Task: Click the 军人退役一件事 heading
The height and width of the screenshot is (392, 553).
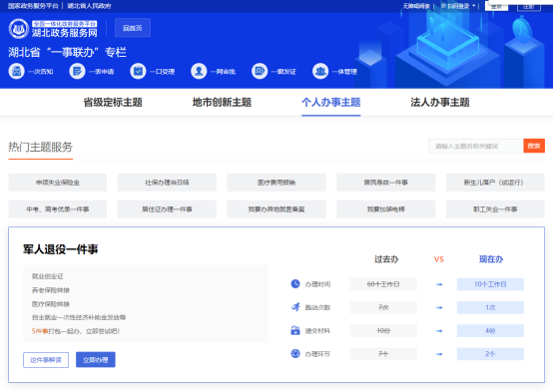Action: pyautogui.click(x=61, y=249)
